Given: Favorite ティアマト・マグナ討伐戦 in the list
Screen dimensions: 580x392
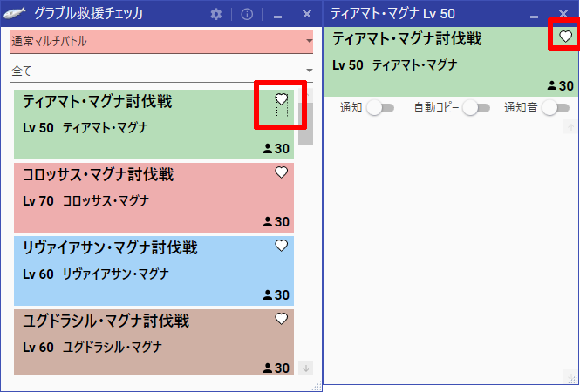Looking at the screenshot, I should (282, 99).
